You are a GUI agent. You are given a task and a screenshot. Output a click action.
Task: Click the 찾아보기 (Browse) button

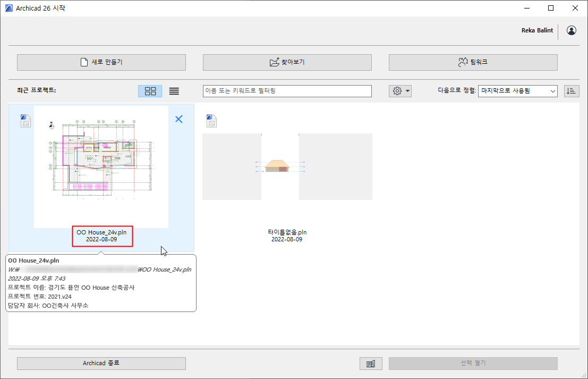(287, 62)
